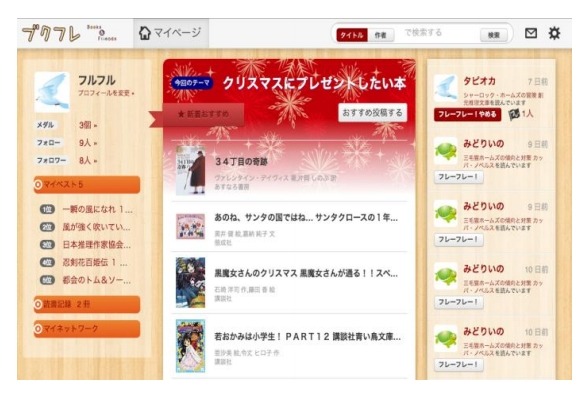Image resolution: width=586 pixels, height=399 pixels.
Task: Click inside the で検索する search field
Action: pyautogui.click(x=437, y=33)
